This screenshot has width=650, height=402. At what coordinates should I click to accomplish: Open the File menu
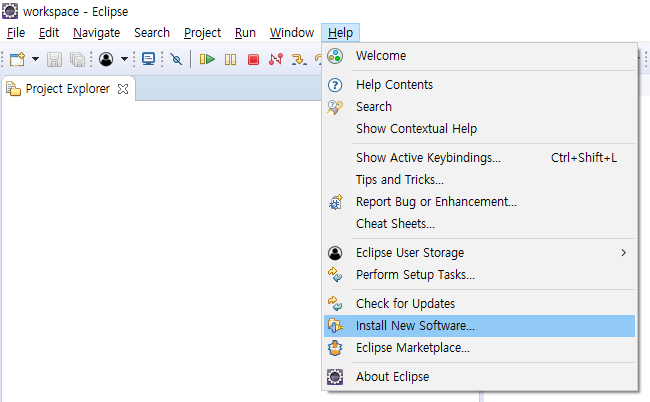(16, 33)
